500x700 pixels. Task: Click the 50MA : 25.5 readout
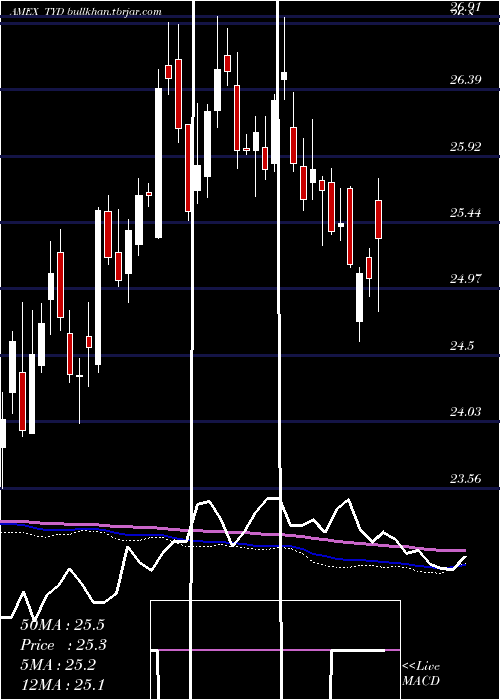tap(62, 625)
